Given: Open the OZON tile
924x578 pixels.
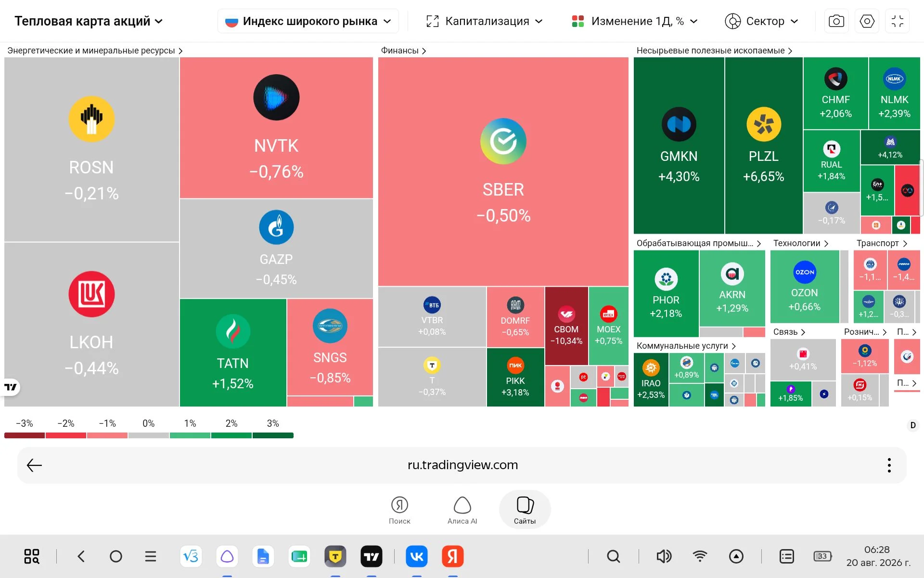Looking at the screenshot, I should click(805, 287).
